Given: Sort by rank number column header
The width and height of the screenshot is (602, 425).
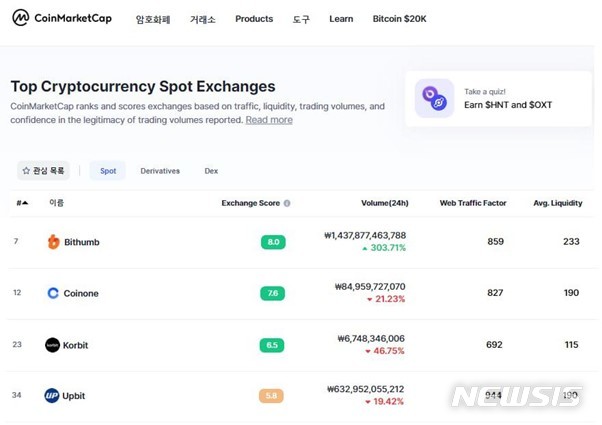Looking at the screenshot, I should pyautogui.click(x=22, y=203).
